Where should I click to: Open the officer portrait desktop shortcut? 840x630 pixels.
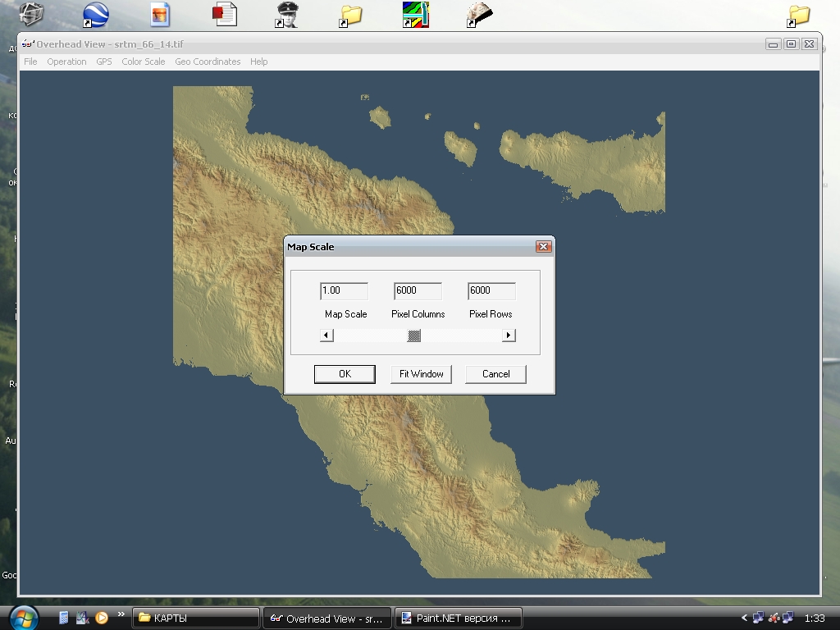coord(287,15)
